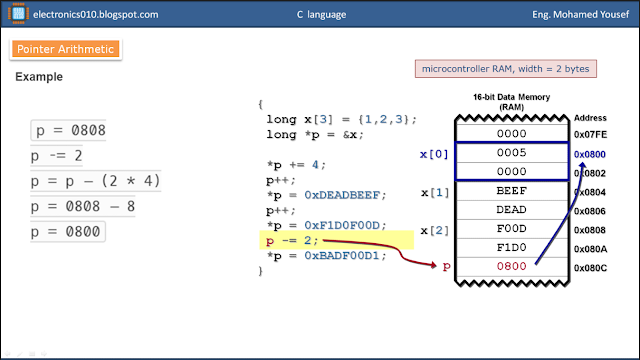Screen dimensions: 640x360
Task: Select code line '*p = 0xDEADBEEF;'
Action: 326,195
